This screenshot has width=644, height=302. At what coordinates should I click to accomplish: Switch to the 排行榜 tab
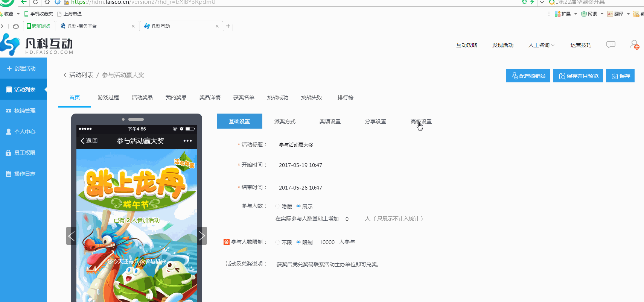point(346,97)
